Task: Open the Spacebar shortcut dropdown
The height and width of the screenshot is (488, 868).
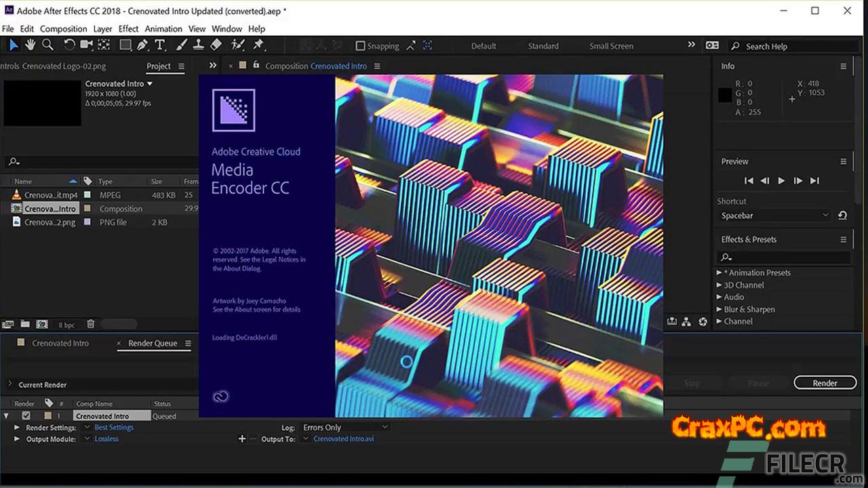Action: 774,216
